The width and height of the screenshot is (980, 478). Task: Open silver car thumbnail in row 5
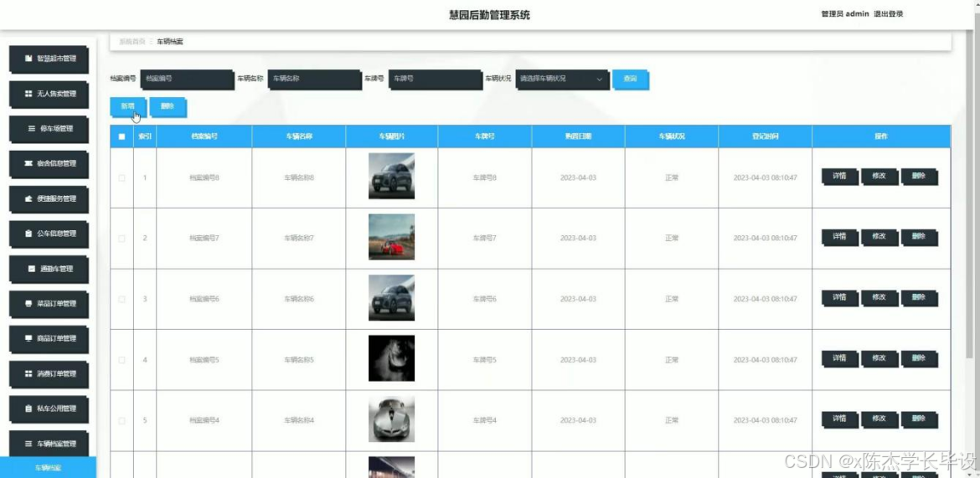pos(391,419)
